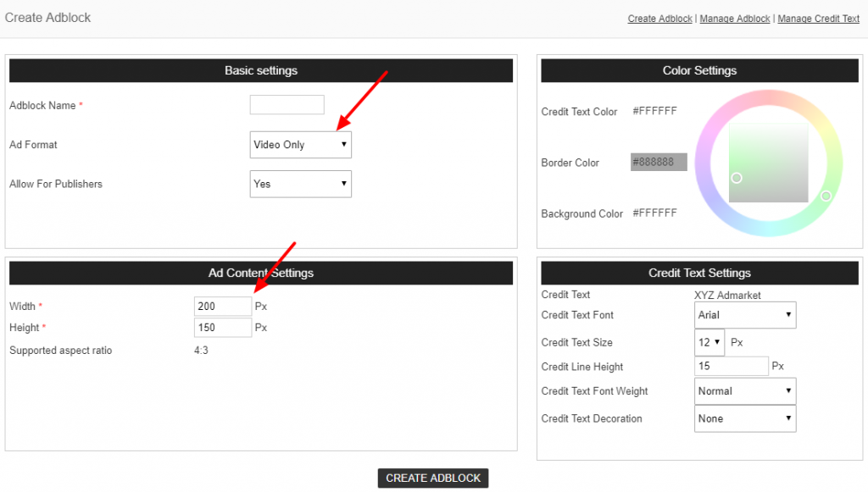Open the Credit Text Decoration dropdown
Viewport: 868px width, 492px height.
[745, 418]
